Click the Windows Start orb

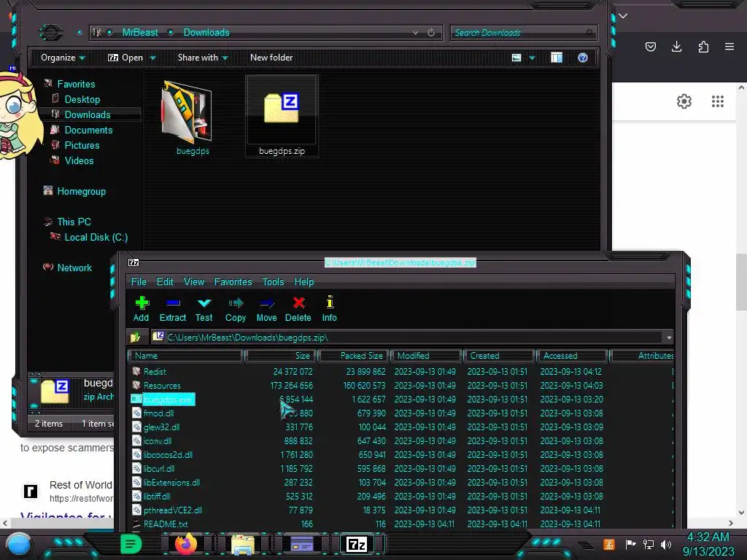(x=19, y=544)
